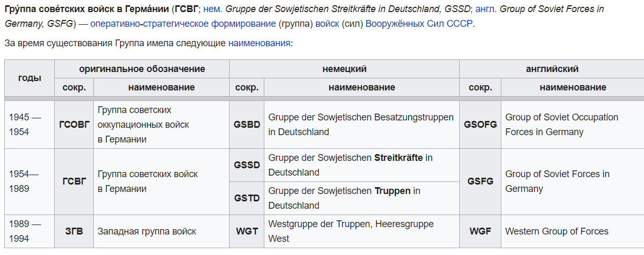This screenshot has height=255, width=644.
Task: Click the 'немецкий' header cell
Action: 344,69
